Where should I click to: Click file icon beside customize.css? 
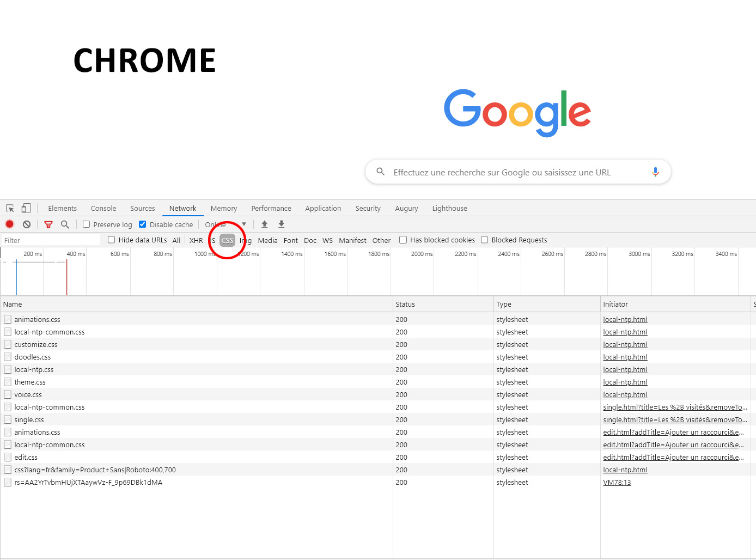point(8,344)
